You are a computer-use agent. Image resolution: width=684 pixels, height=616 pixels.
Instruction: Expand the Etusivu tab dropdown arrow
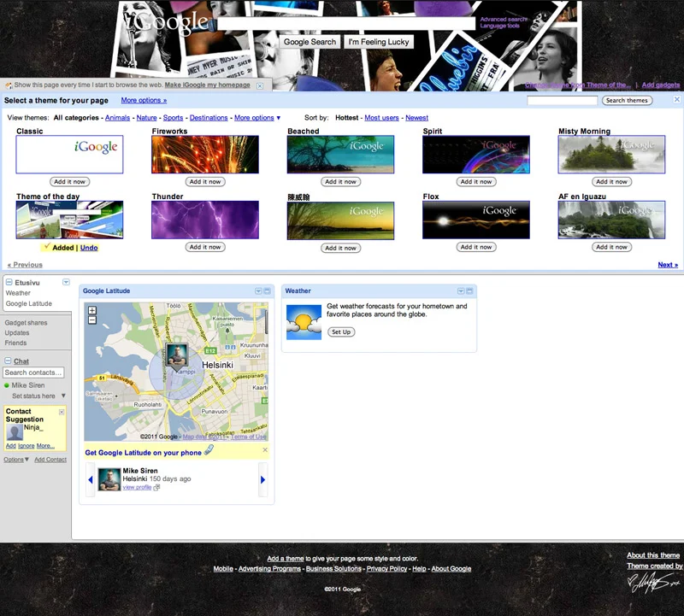coord(66,282)
